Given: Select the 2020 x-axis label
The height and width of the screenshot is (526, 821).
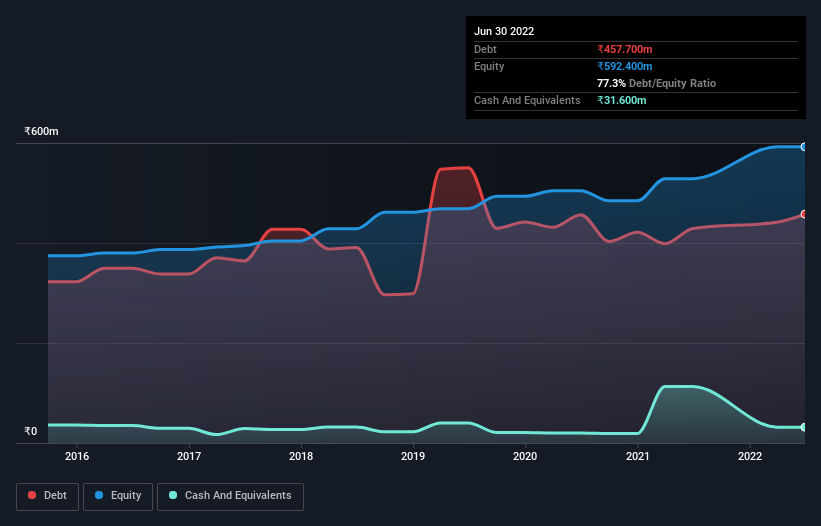Looking at the screenshot, I should [x=525, y=456].
